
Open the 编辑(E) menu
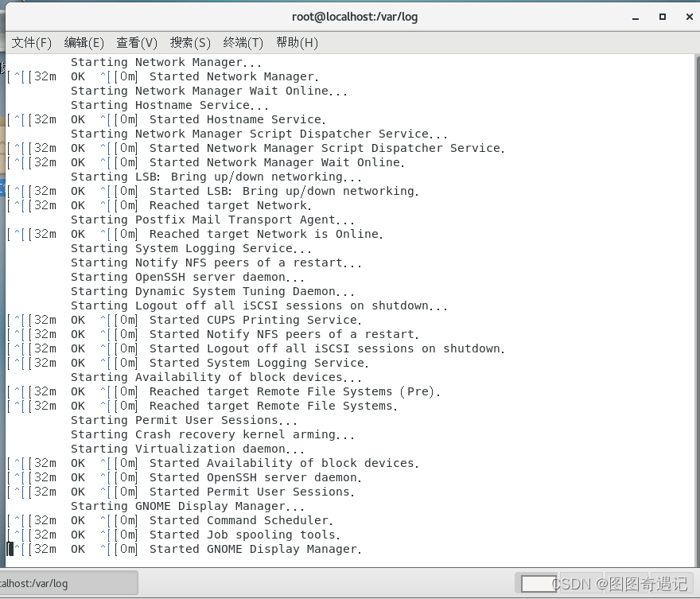click(x=84, y=43)
